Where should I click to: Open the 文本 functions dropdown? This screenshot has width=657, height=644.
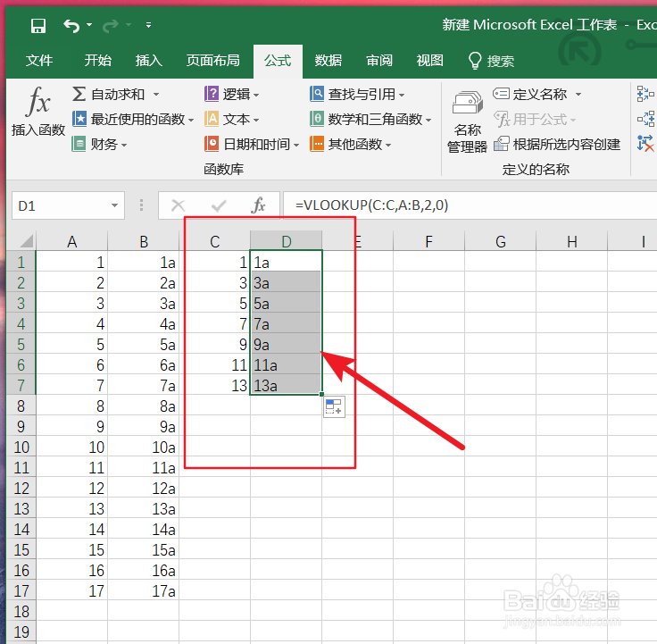coord(232,120)
